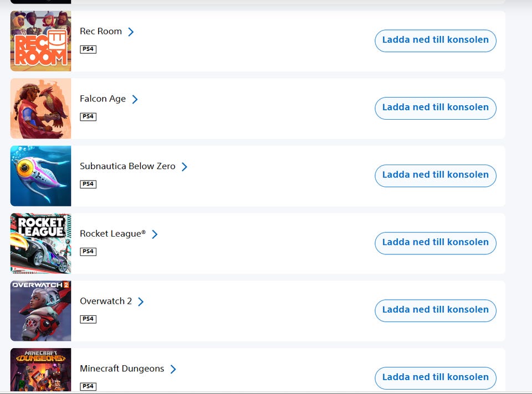This screenshot has height=394, width=532.
Task: Open the Overwatch 2 cover image
Action: pyautogui.click(x=40, y=311)
